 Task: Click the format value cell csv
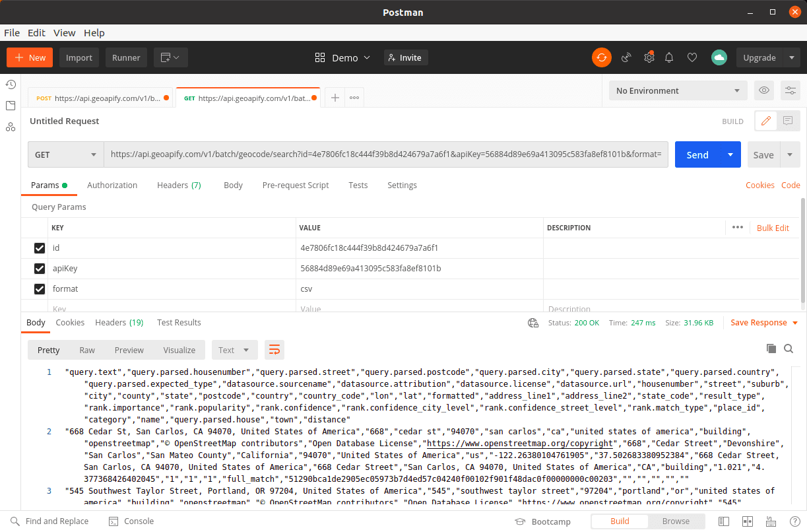pos(419,289)
